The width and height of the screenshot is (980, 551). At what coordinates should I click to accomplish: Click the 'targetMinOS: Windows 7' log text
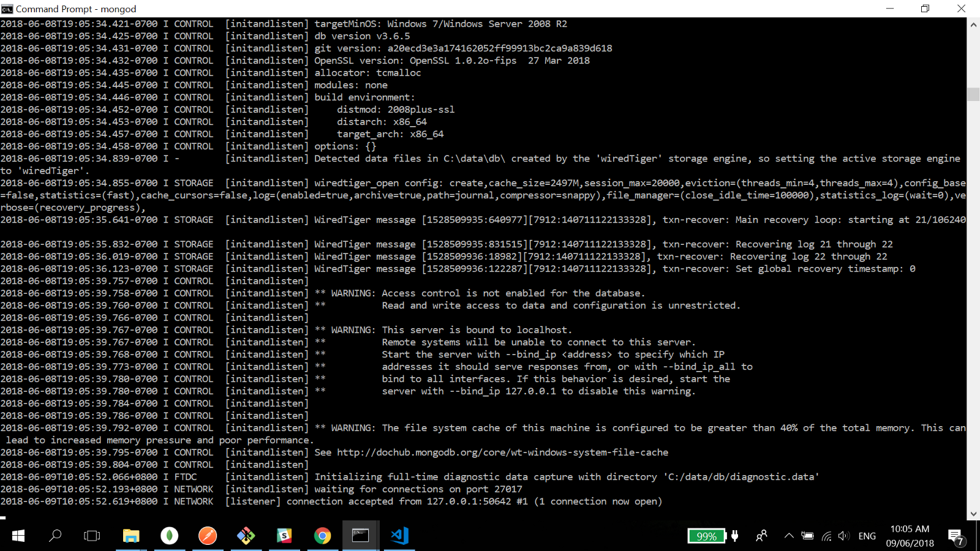click(x=440, y=24)
